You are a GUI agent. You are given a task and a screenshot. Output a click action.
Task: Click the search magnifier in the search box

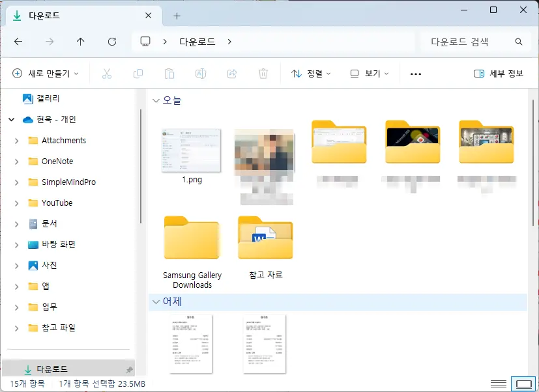pos(518,41)
